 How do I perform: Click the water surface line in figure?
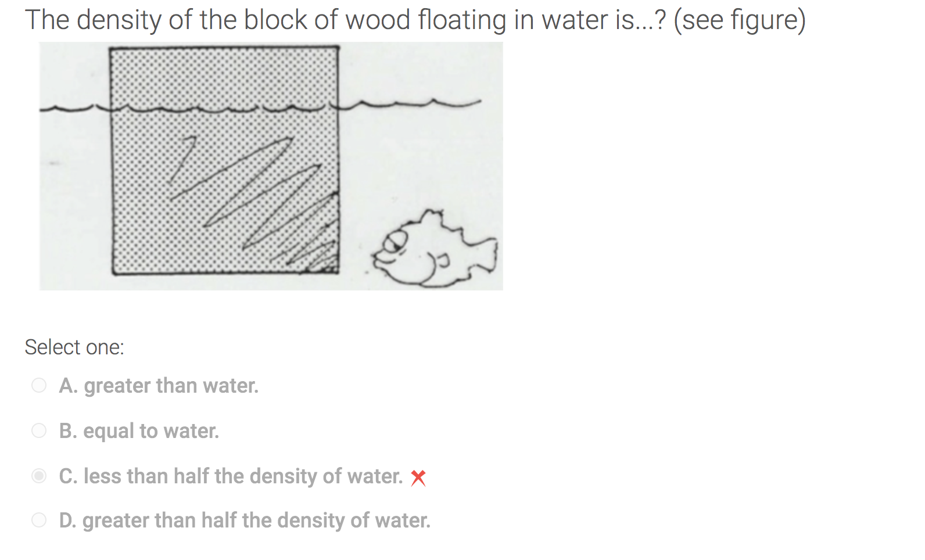[407, 106]
